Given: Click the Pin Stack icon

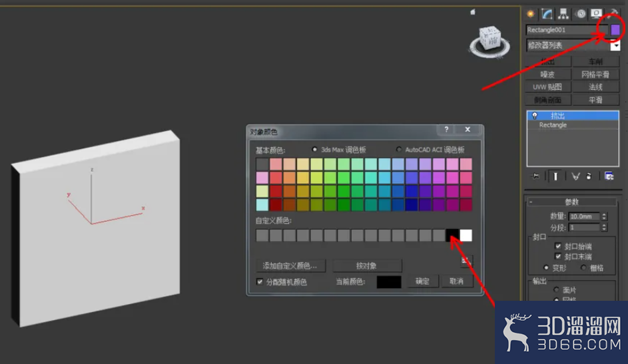Looking at the screenshot, I should pyautogui.click(x=535, y=176).
